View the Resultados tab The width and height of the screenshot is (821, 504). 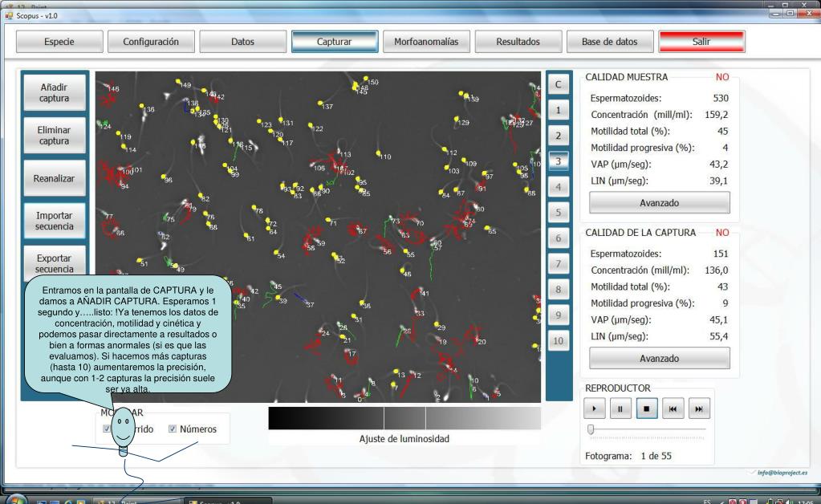tap(518, 42)
